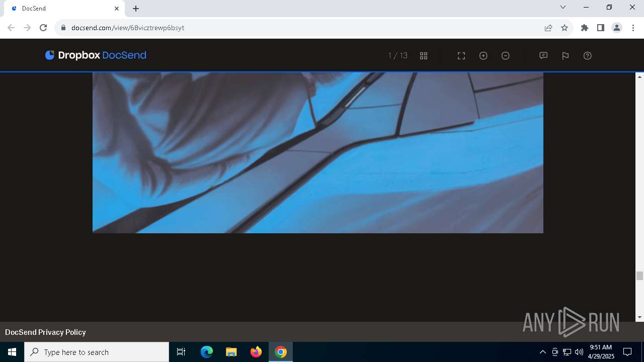
Task: Open the Windows Start menu
Action: [x=12, y=352]
